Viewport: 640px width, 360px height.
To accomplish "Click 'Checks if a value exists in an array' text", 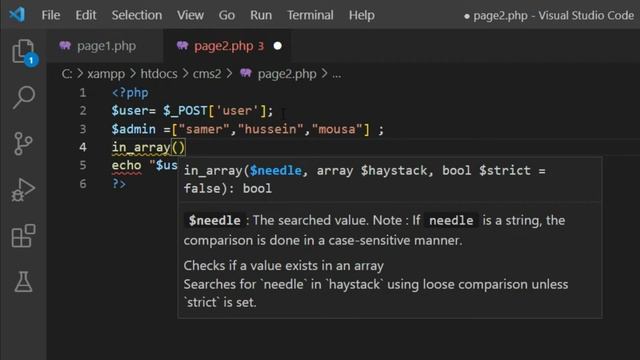I will pos(284,266).
